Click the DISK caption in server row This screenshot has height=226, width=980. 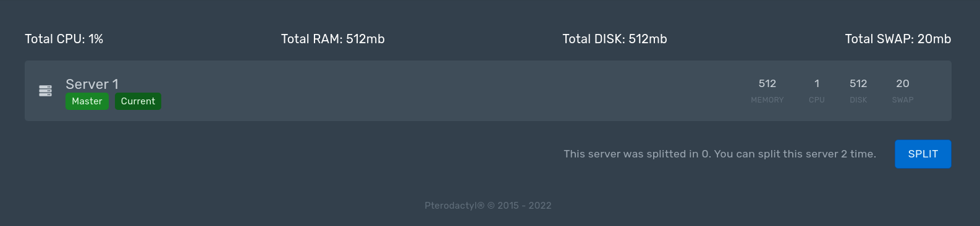click(x=858, y=100)
